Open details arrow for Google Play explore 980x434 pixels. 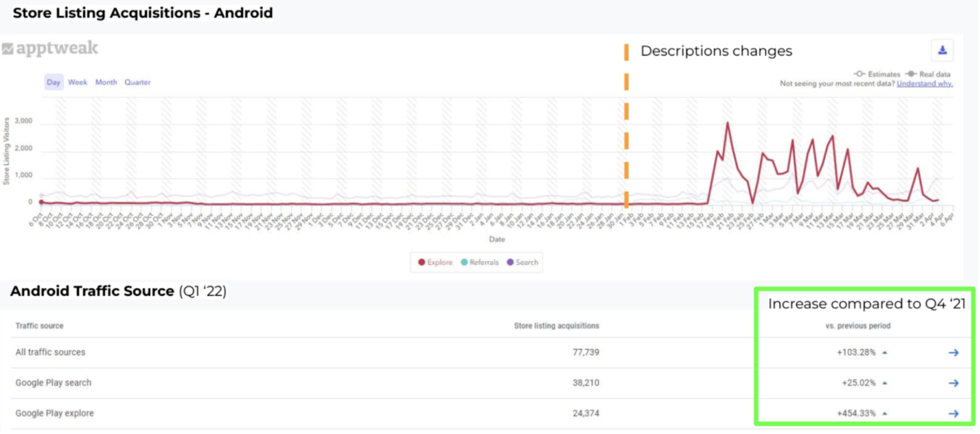coord(954,414)
